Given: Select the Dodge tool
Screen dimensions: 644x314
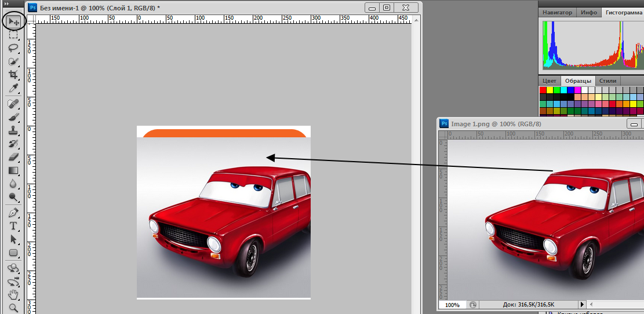Looking at the screenshot, I should point(14,198).
